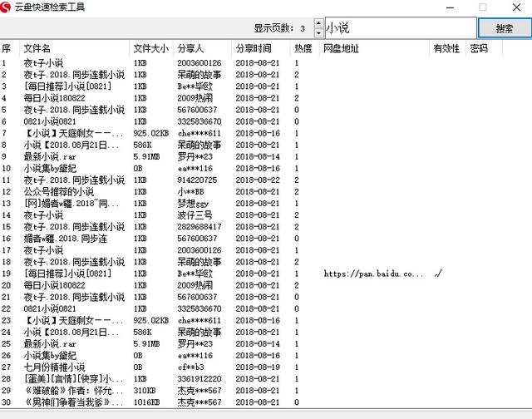Click file size 1016KB in row 30

coord(146,402)
